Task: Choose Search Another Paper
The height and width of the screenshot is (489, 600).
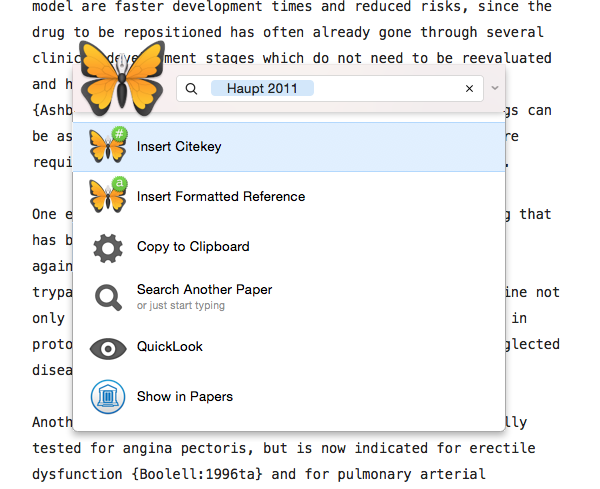Action: 289,297
